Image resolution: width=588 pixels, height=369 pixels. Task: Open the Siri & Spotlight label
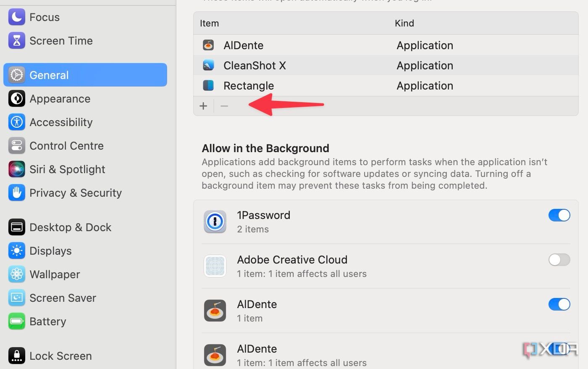[x=67, y=169]
